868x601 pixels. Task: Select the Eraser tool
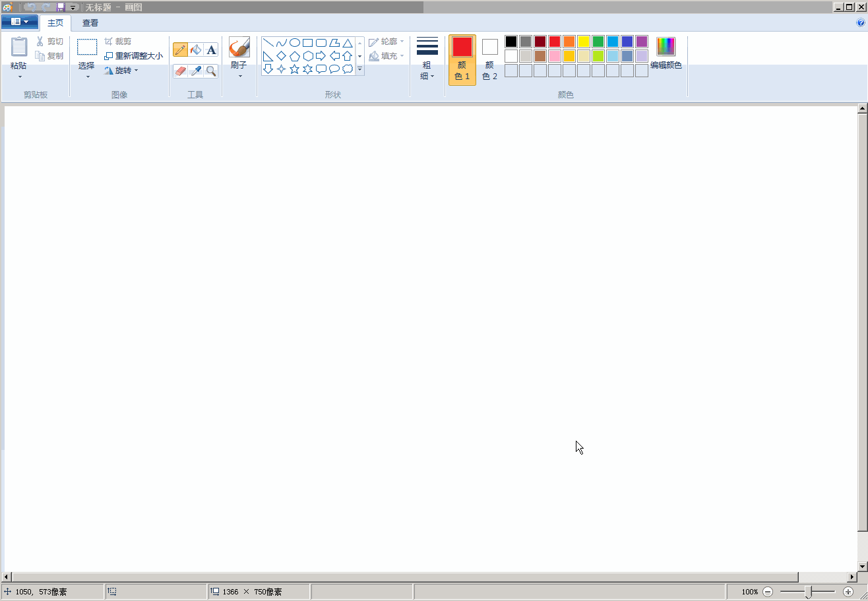point(180,71)
